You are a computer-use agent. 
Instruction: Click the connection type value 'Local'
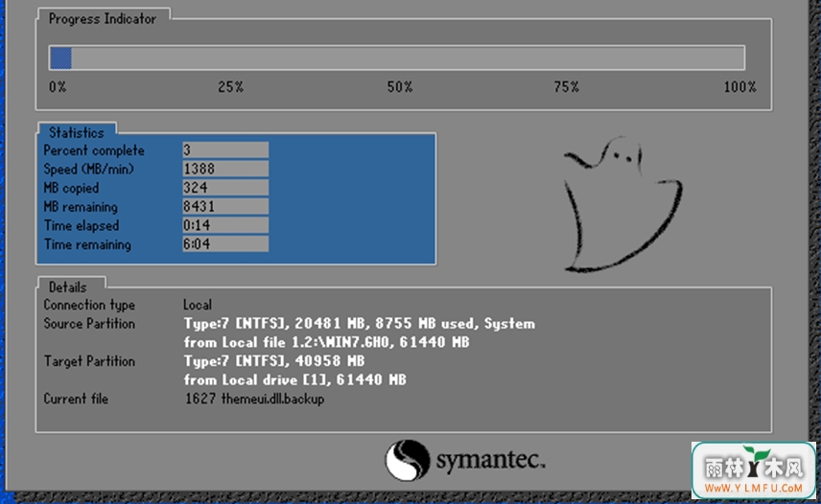click(198, 305)
